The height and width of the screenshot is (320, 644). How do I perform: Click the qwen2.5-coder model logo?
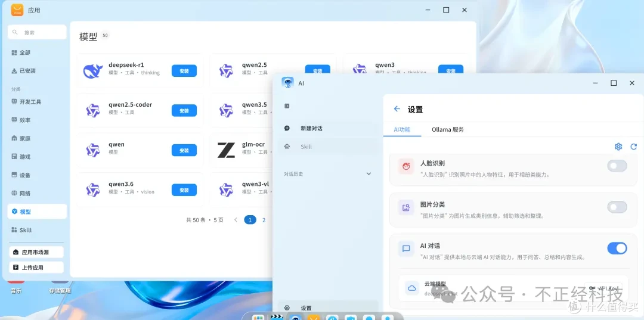coord(93,111)
